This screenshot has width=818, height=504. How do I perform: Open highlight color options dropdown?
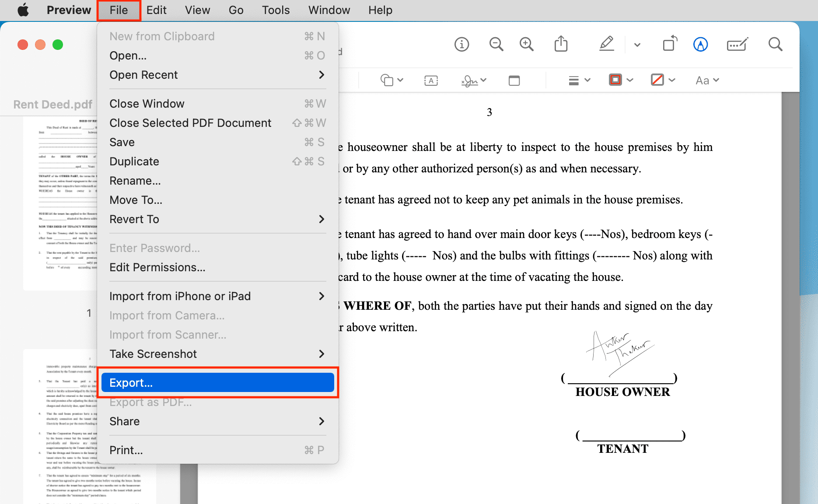pyautogui.click(x=637, y=45)
